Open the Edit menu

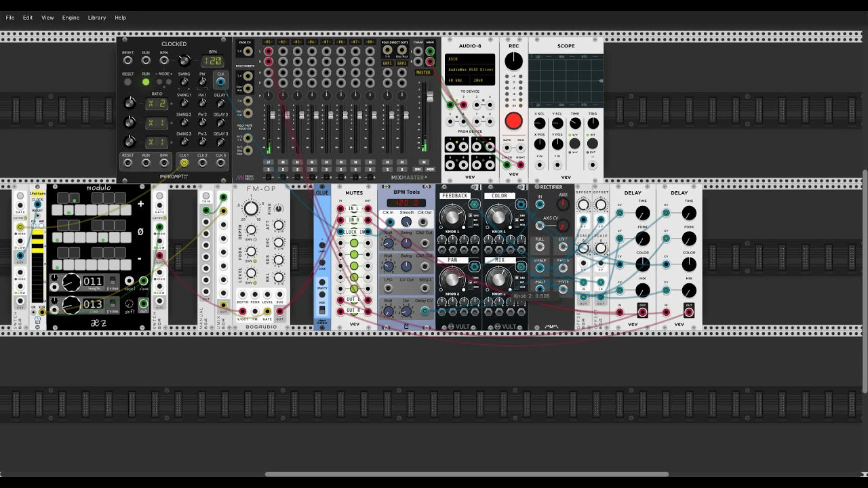(x=28, y=18)
